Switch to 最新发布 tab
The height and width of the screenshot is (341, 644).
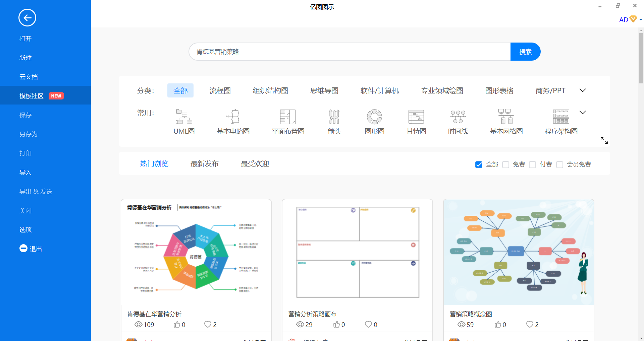[x=205, y=164]
